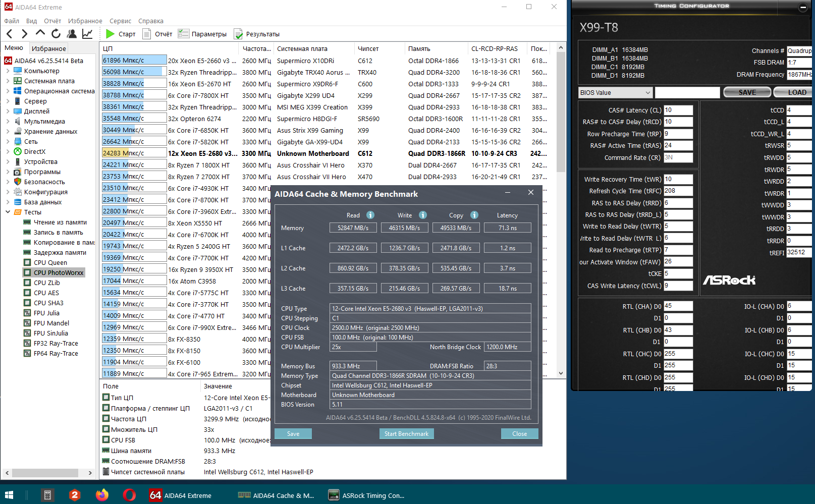
Task: Switch to the Избранное sidebar tab
Action: [x=48, y=48]
